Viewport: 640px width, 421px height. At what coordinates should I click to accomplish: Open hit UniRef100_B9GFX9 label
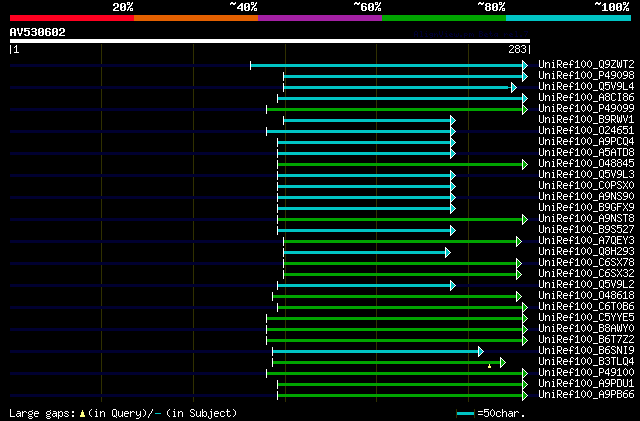(586, 208)
